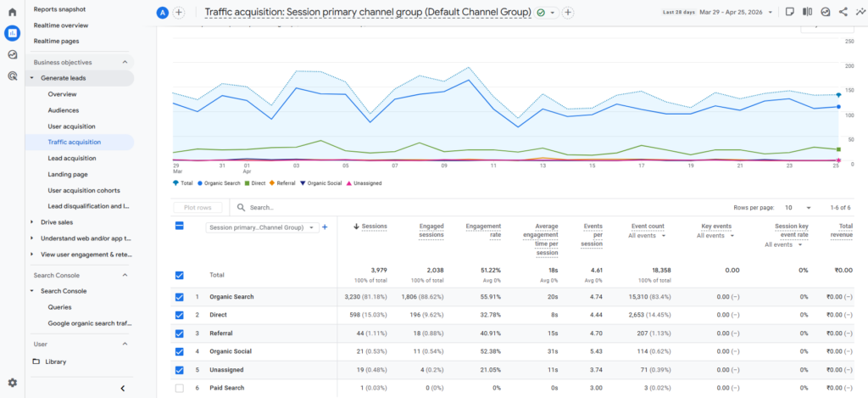
Task: Click the Plot rows button
Action: (x=198, y=207)
